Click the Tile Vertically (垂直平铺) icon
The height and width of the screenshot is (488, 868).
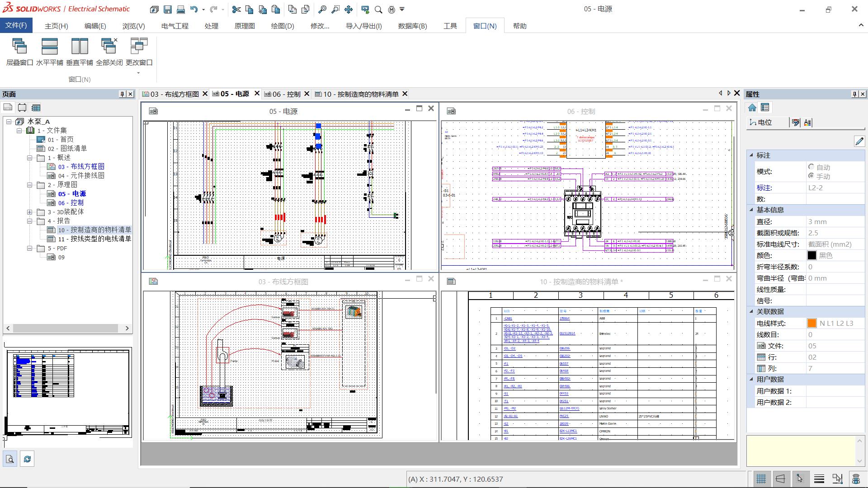tap(80, 47)
